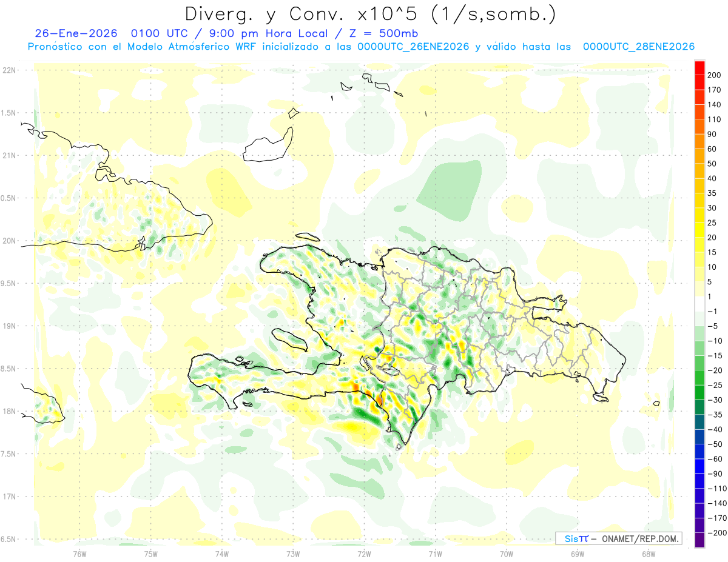Click the positive "25" color bar label
728x562 pixels.
click(712, 223)
